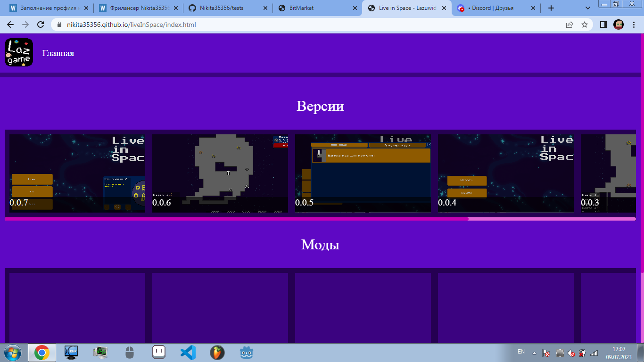Click the muted volume tray icon
Image resolution: width=644 pixels, height=362 pixels.
pos(571,353)
